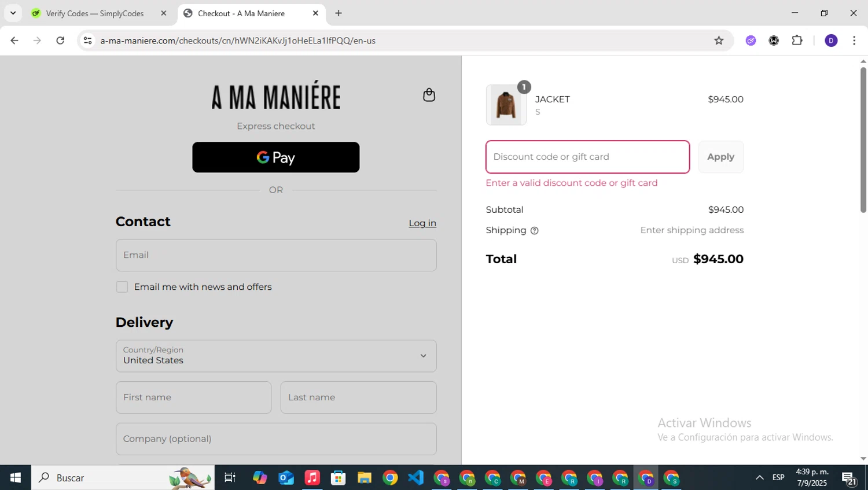Screen dimensions: 868x490
Task: Launch Copilot from the taskbar
Action: [260, 478]
